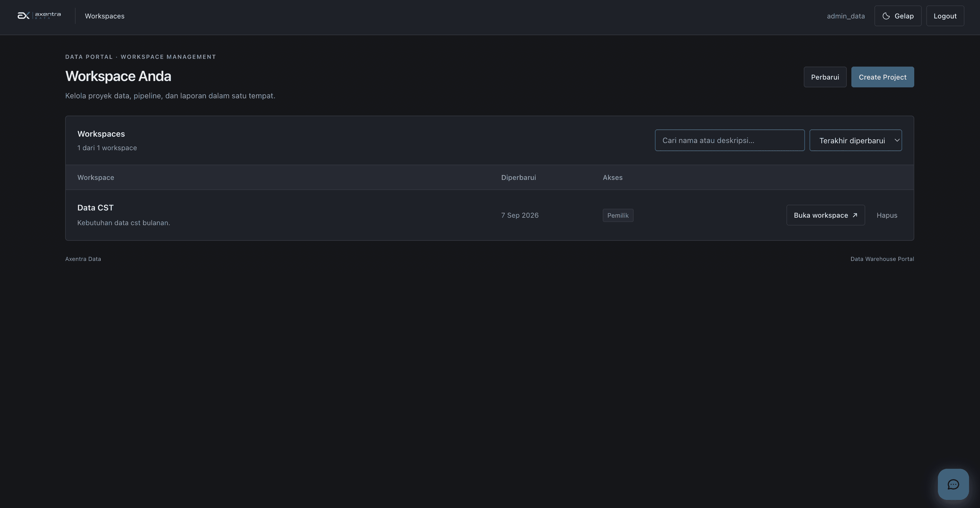980x508 pixels.
Task: Click the Diperbarui column header
Action: (519, 178)
